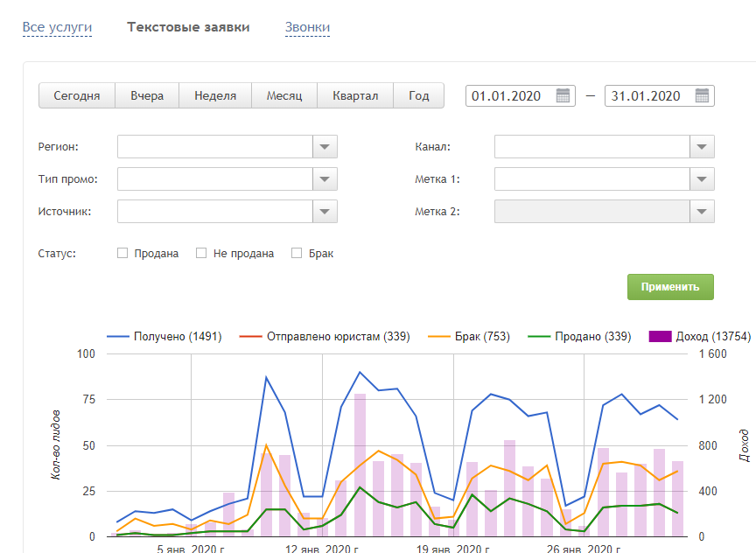This screenshot has width=756, height=553.
Task: Click the «Доход» purple legend swatch
Action: pos(660,336)
